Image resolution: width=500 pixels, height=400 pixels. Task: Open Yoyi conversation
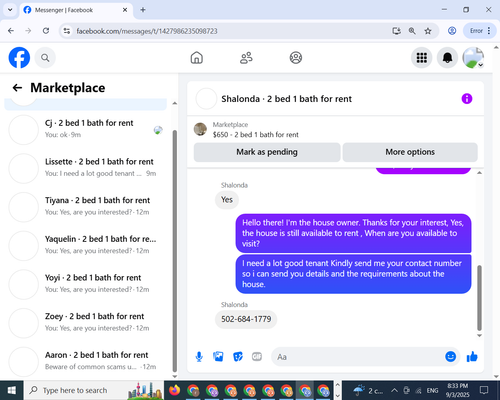click(86, 284)
